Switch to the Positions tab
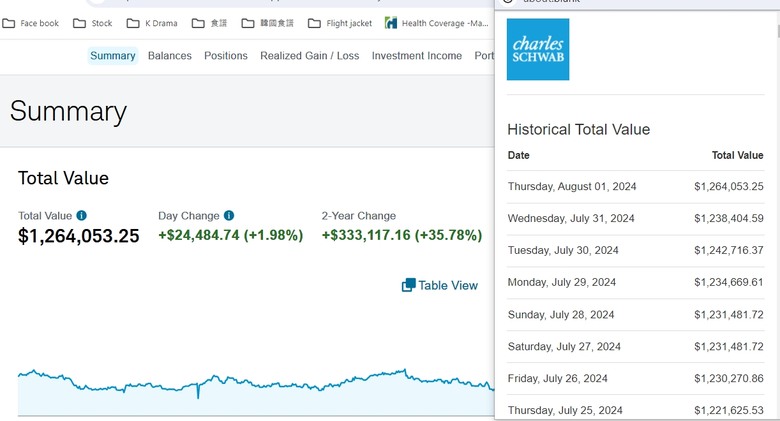Viewport: 780px width, 421px height. (226, 56)
